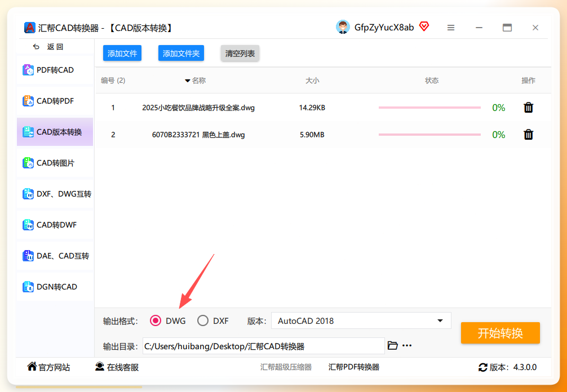The image size is (567, 392).
Task: Click progress bar of the 14.29KB file
Action: tap(429, 108)
